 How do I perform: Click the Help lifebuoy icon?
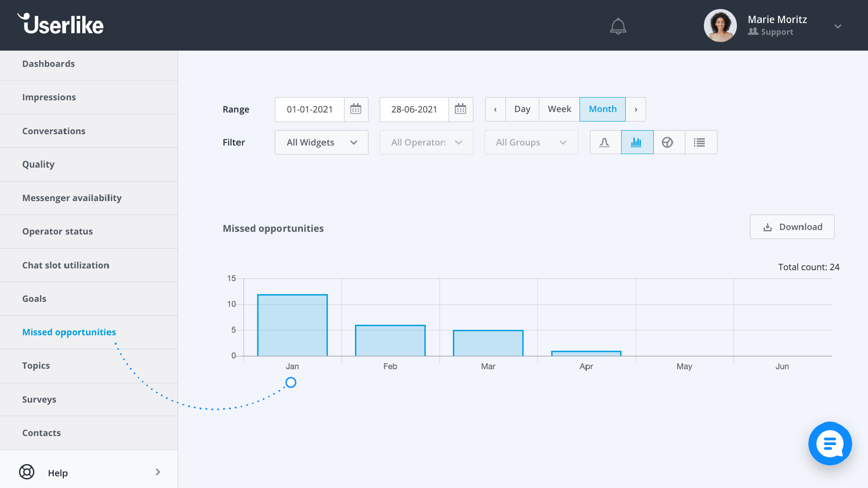click(27, 472)
